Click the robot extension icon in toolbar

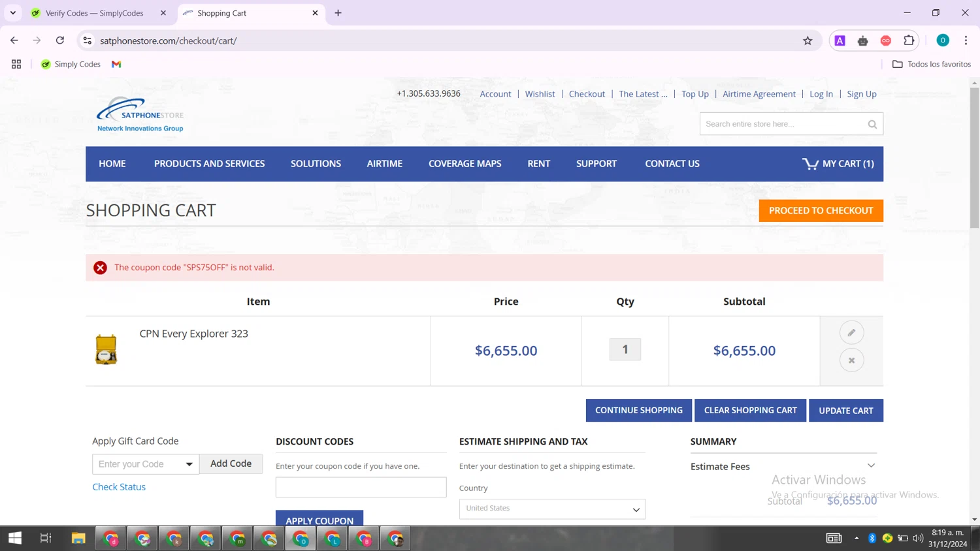tap(863, 40)
